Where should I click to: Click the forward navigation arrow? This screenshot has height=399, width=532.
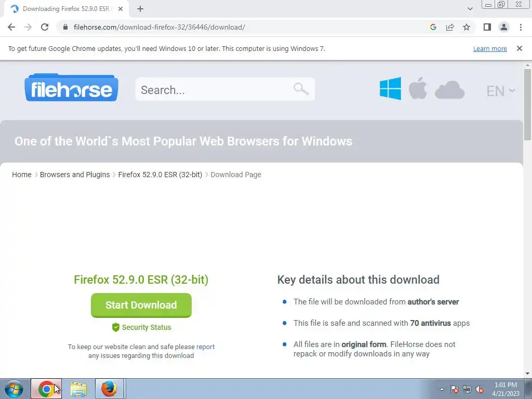[28, 27]
